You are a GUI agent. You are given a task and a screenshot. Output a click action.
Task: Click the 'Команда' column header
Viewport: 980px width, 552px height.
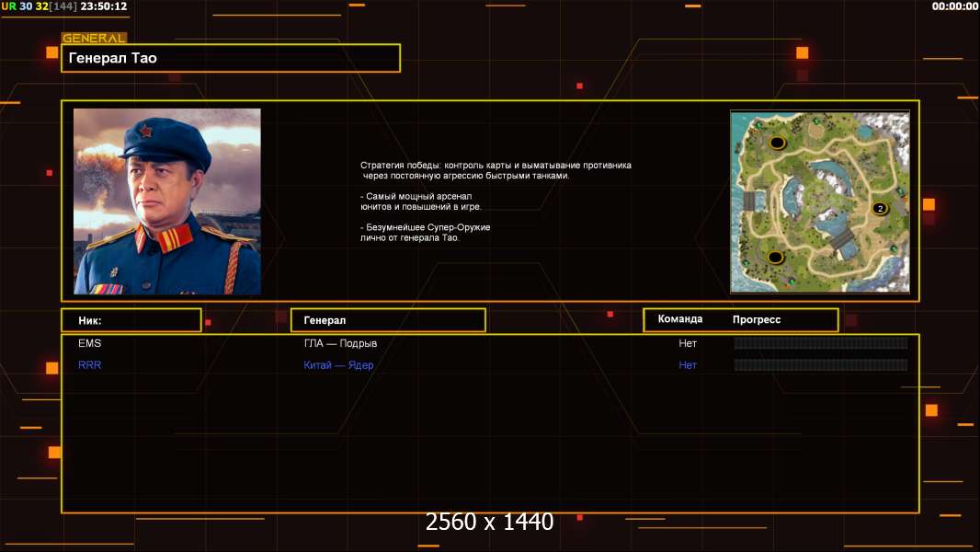(x=680, y=319)
